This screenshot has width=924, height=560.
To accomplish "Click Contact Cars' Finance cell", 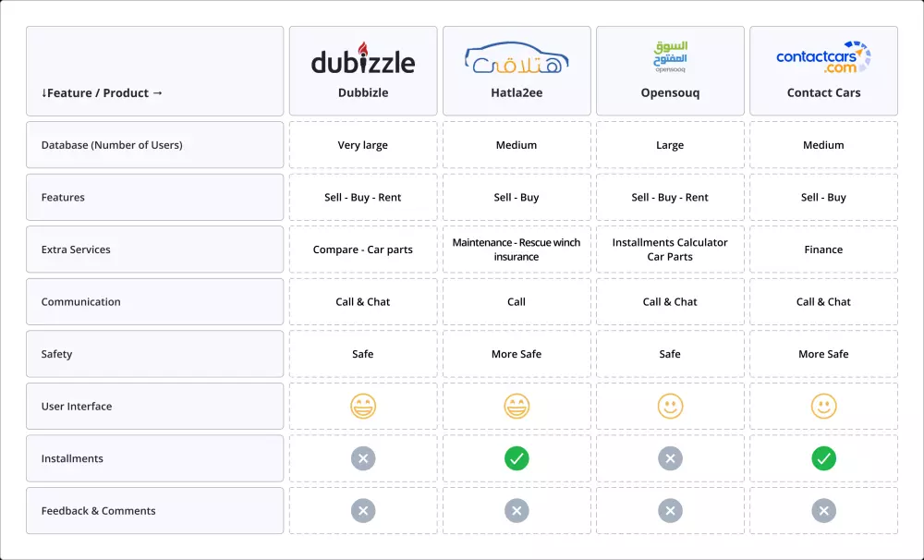I will (823, 250).
